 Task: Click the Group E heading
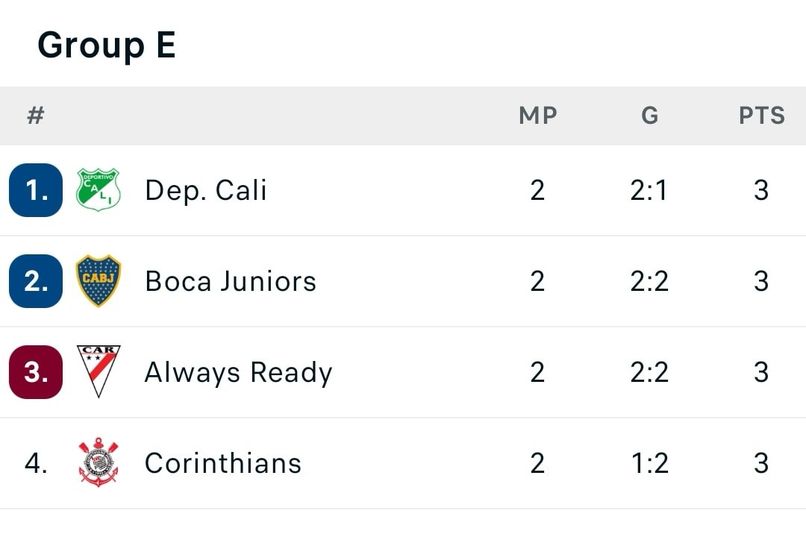[x=106, y=45]
